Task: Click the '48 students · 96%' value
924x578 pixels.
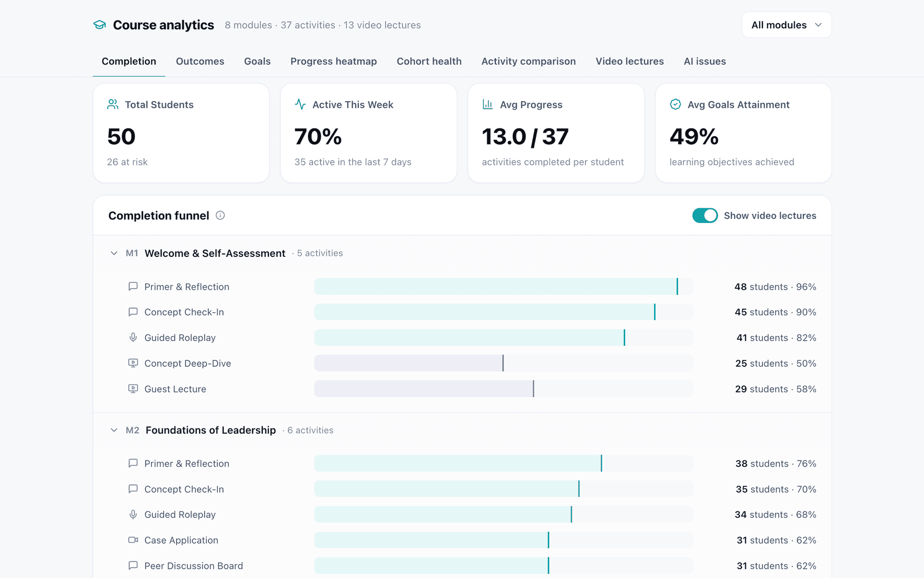Action: coord(775,287)
